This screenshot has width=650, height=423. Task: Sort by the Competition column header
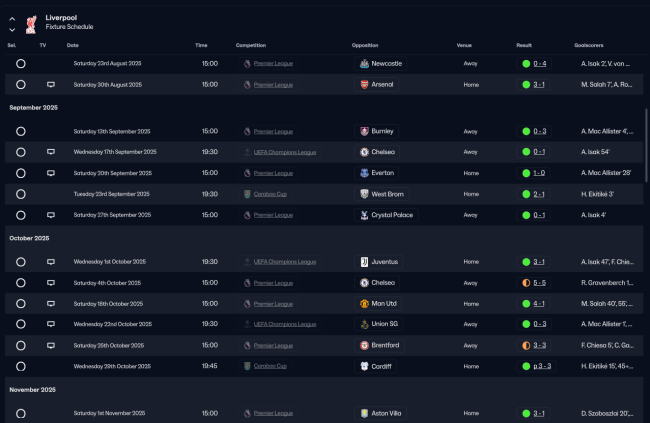click(251, 45)
